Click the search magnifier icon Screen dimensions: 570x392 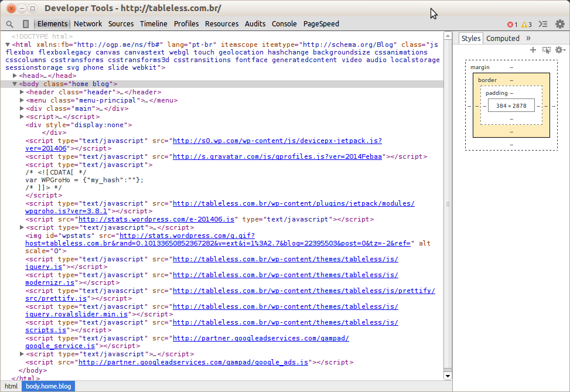click(10, 24)
